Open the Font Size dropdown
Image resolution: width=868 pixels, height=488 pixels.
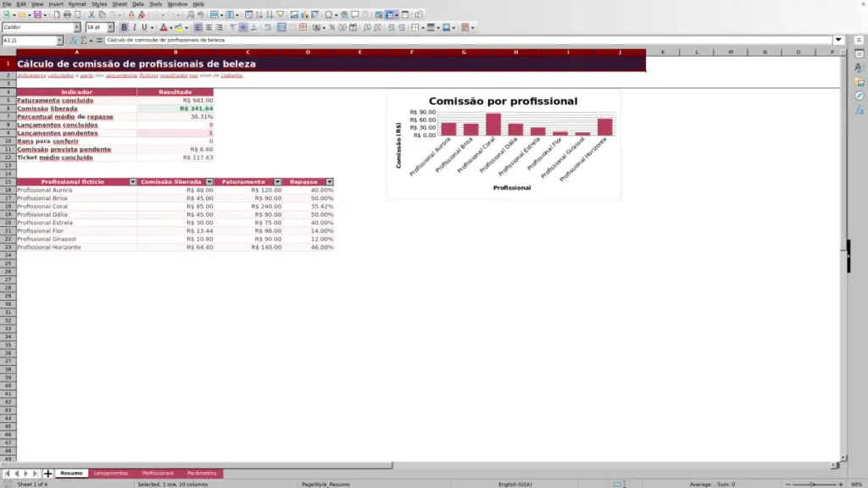pos(110,28)
